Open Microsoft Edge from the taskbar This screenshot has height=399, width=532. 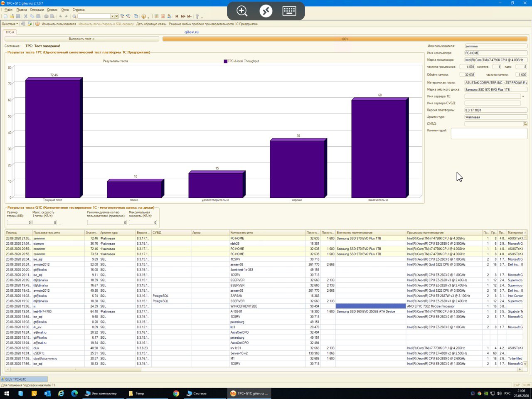pos(75,393)
